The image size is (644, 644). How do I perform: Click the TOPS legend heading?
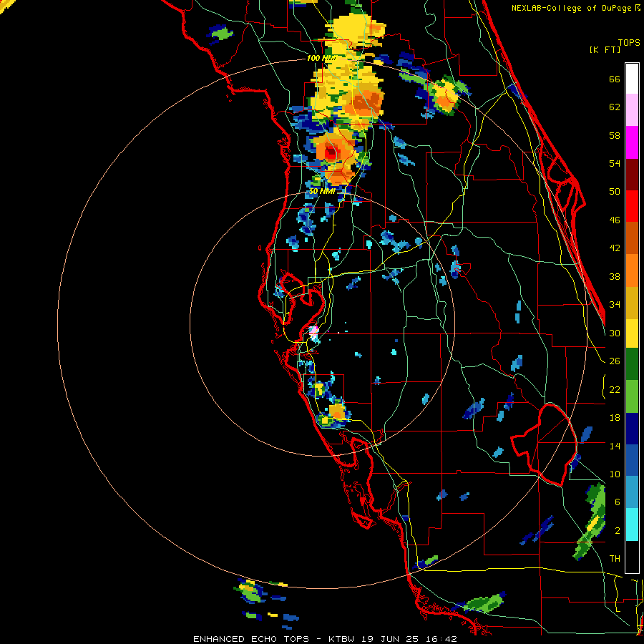[x=629, y=43]
